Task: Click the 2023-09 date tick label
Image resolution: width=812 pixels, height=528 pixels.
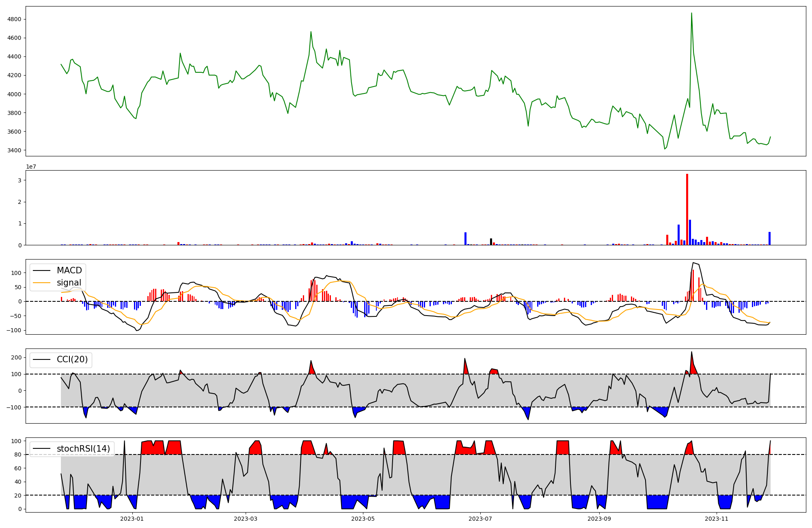Action: (599, 519)
